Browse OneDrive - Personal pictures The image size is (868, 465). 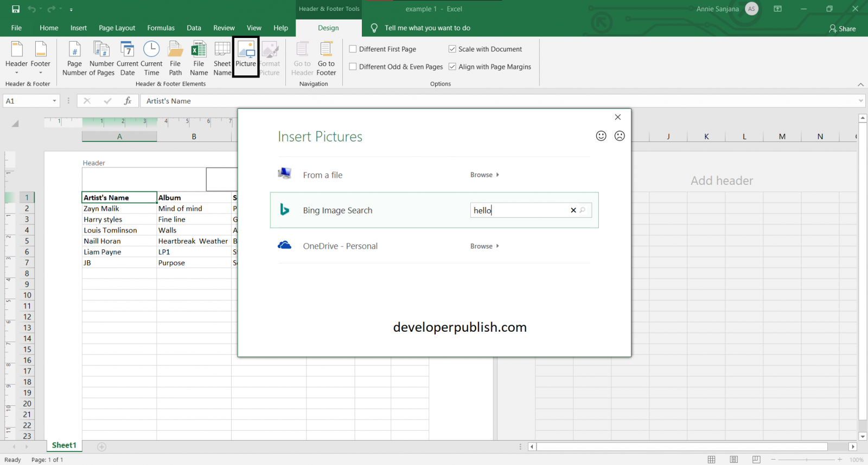point(484,246)
